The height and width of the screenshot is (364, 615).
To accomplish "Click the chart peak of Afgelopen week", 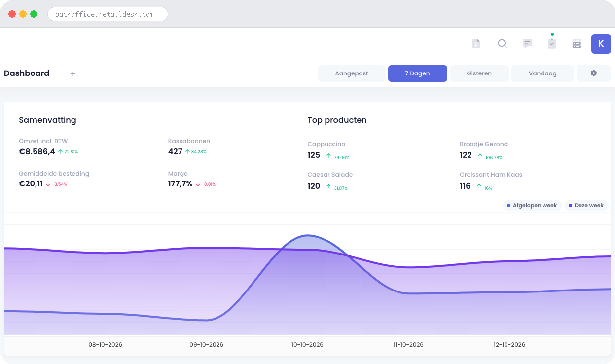I will [308, 235].
